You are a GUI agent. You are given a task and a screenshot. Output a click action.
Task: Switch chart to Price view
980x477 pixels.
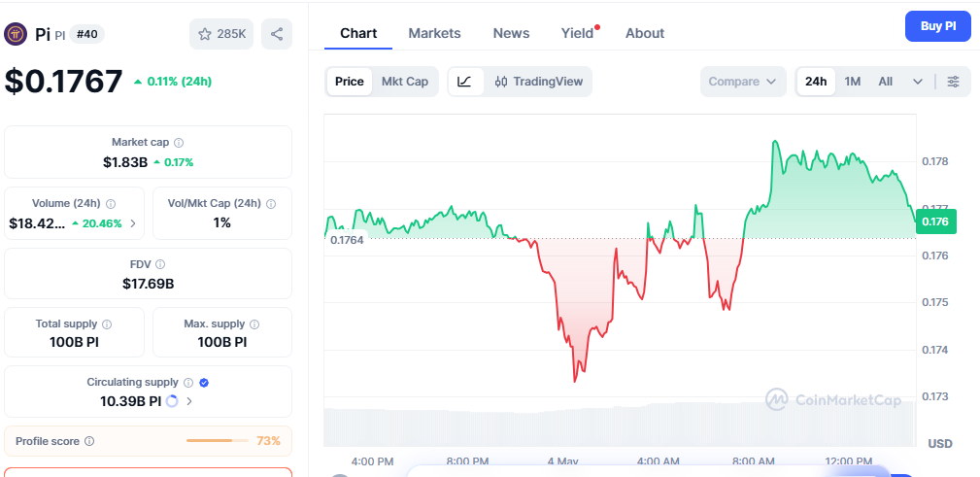coord(350,82)
